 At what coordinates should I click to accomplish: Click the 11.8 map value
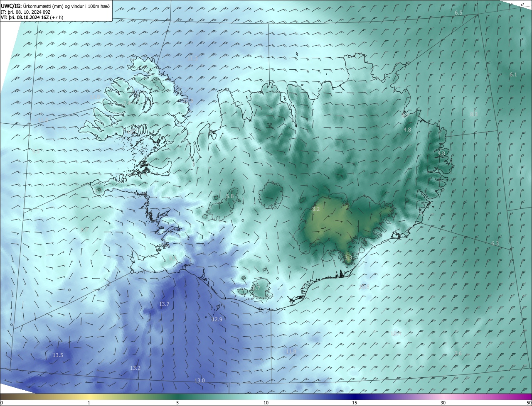click(x=291, y=352)
